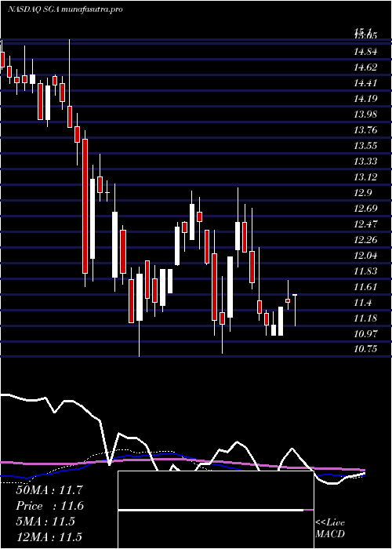Click the 14.19 price axis label
Viewport: 392px width, 549px height.
pyautogui.click(x=365, y=99)
